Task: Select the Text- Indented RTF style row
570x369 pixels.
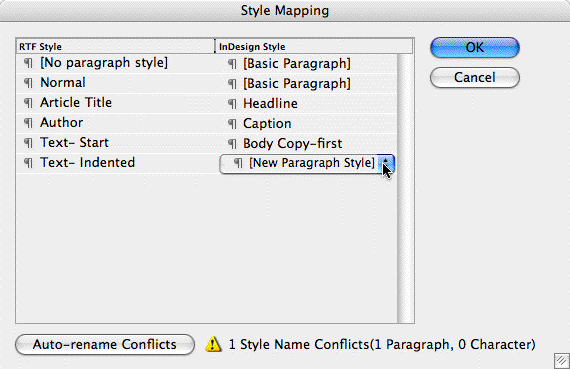Action: point(117,163)
